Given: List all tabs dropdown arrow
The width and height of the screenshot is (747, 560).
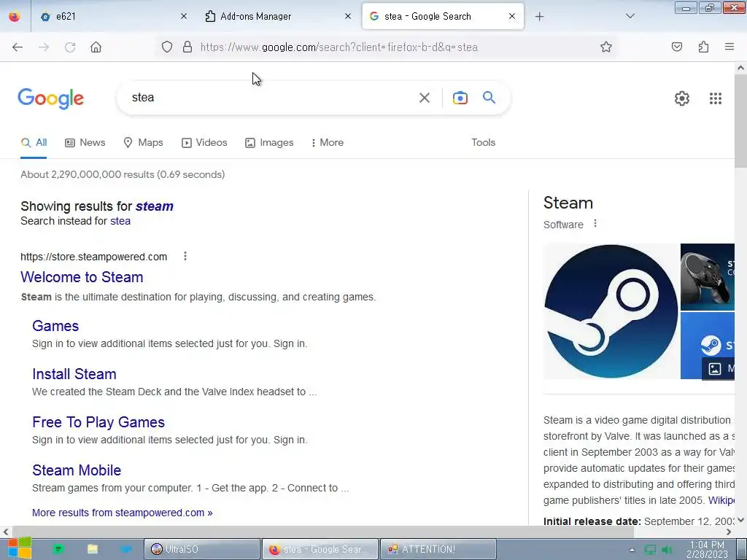Looking at the screenshot, I should pos(630,16).
